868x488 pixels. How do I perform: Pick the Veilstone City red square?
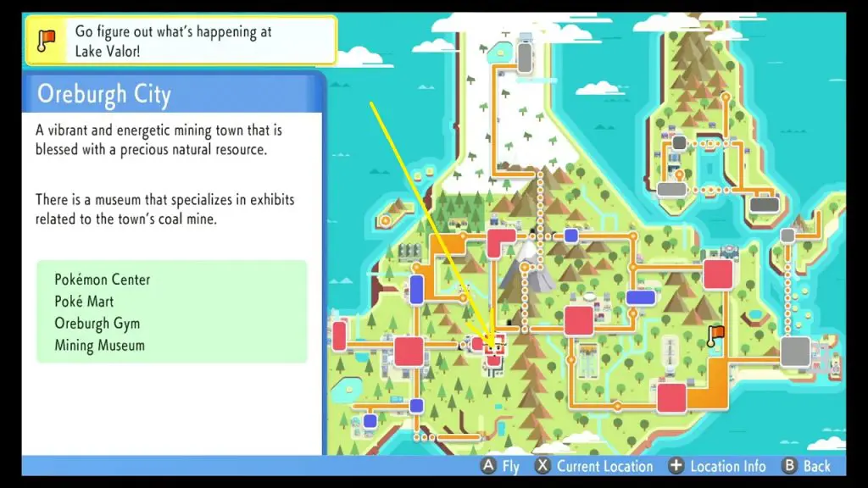tap(718, 274)
